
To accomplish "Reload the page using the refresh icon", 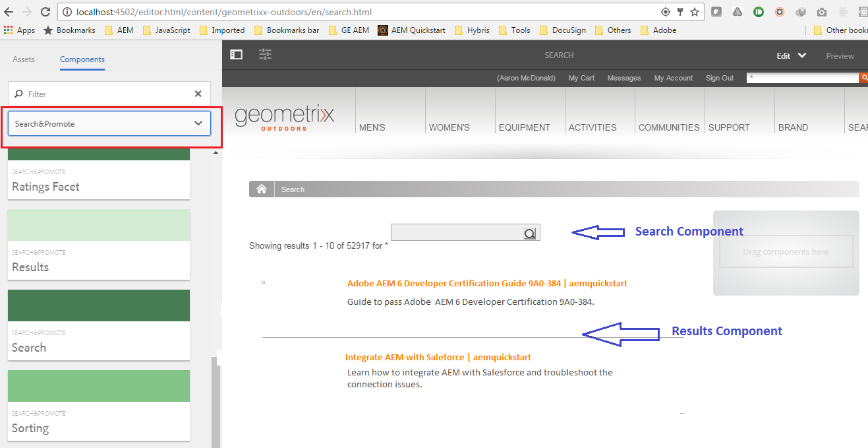I will [x=44, y=11].
